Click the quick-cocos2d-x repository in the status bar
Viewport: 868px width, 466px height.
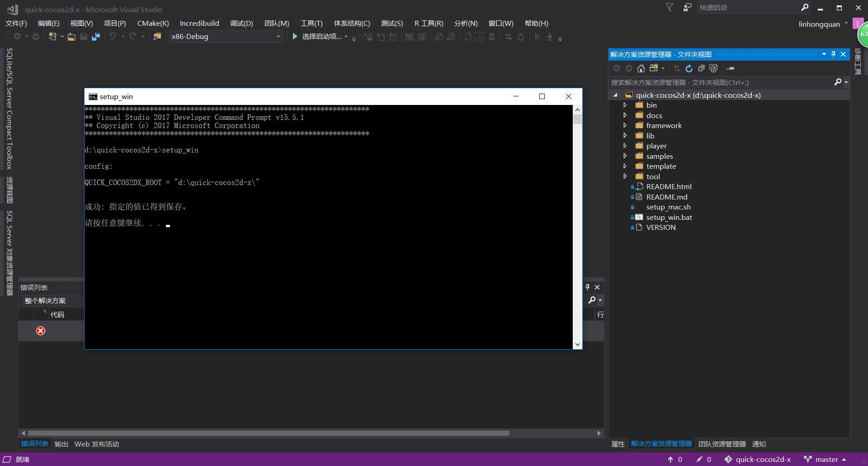click(758, 459)
